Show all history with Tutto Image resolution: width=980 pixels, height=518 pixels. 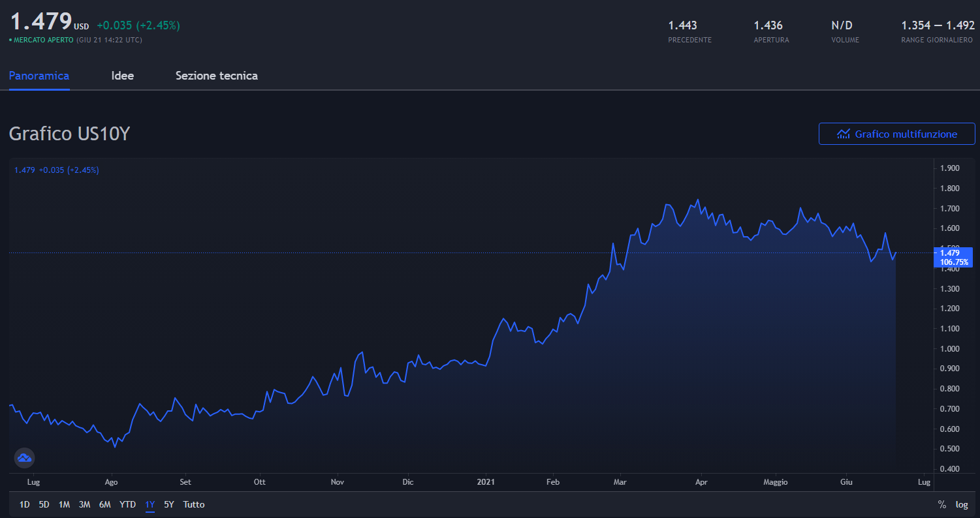[x=193, y=504]
